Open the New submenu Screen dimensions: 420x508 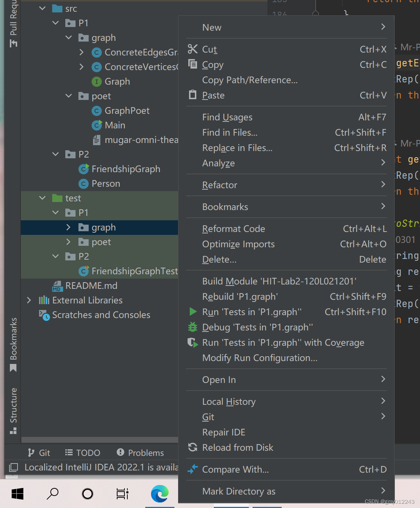point(286,27)
